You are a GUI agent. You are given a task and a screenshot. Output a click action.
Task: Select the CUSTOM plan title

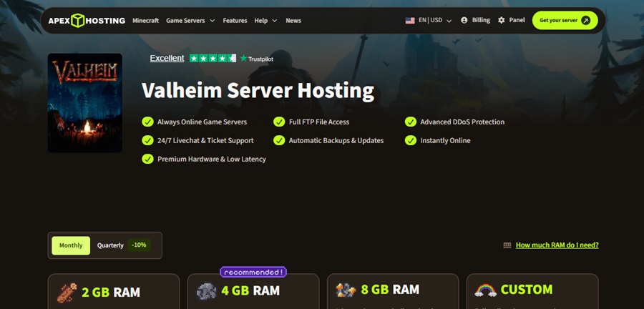(527, 289)
